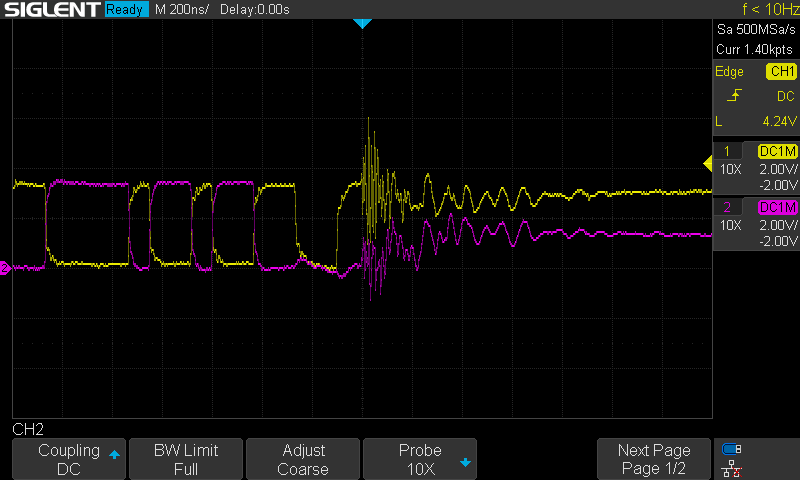Screen dimensions: 800x480
Task: Click the trigger level 4.24V value
Action: click(x=779, y=121)
